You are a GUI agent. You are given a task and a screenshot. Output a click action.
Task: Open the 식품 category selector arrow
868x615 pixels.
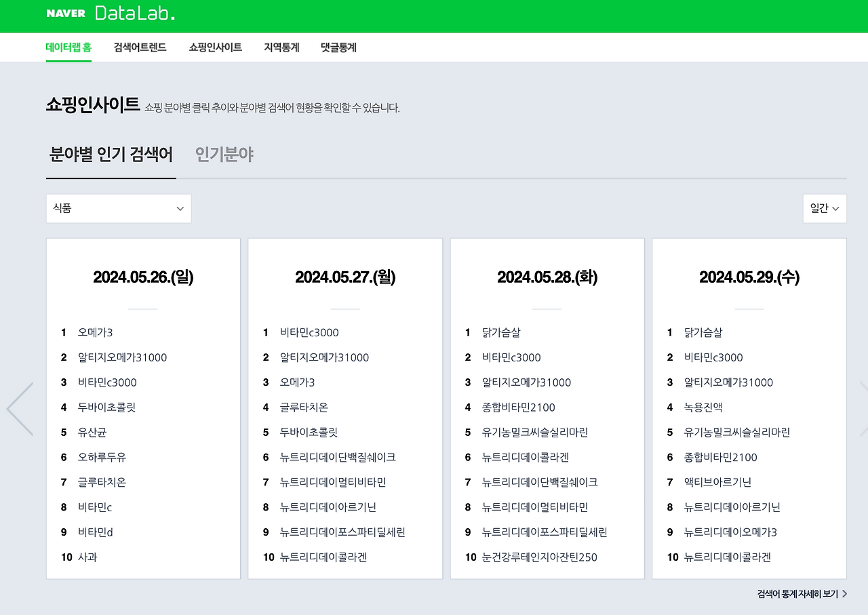click(180, 208)
